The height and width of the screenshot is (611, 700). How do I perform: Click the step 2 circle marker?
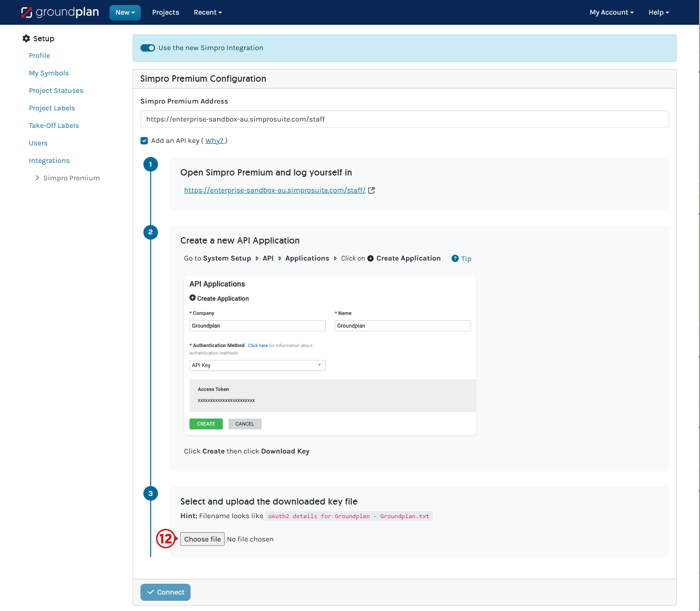(151, 232)
